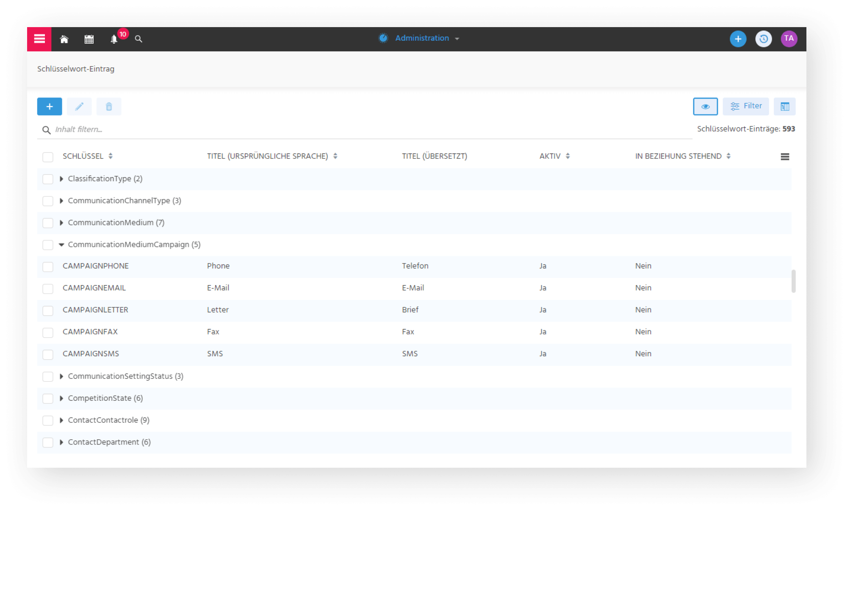The image size is (853, 616).
Task: Add a new Schlüsselwort-Eintrag
Action: 50,106
